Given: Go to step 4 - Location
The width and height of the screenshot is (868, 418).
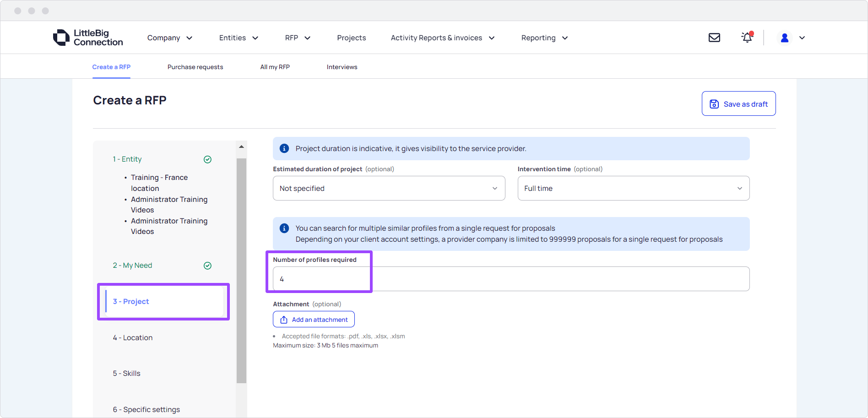Looking at the screenshot, I should (133, 338).
